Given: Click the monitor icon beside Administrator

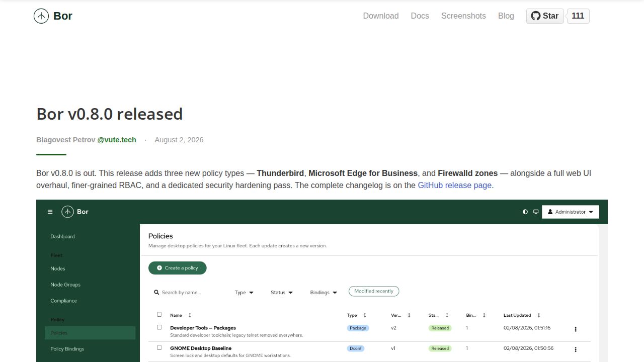Looking at the screenshot, I should (536, 212).
